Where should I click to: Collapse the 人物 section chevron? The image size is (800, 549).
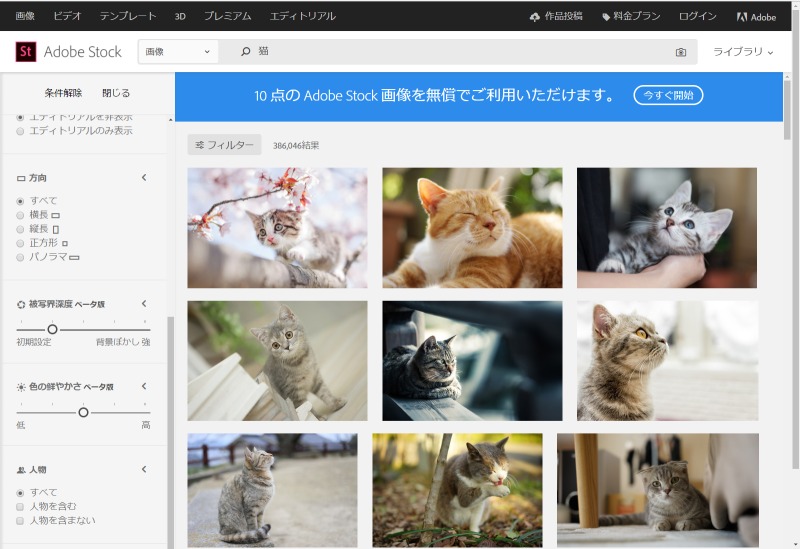pos(144,469)
